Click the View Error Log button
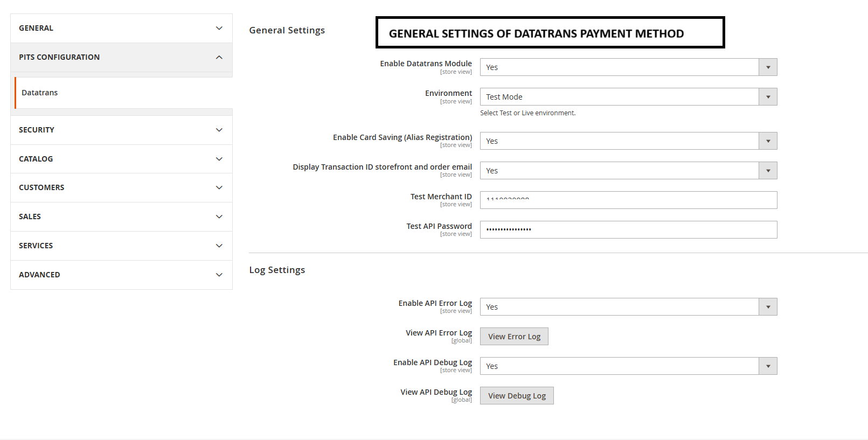Viewport: 868px width, 440px height. (514, 337)
